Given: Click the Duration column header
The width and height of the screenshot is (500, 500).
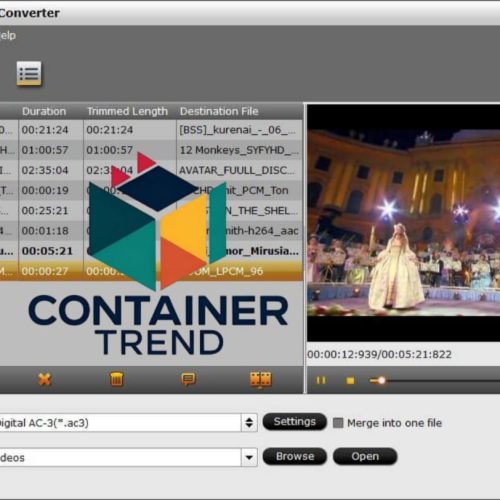Looking at the screenshot, I should tap(44, 111).
